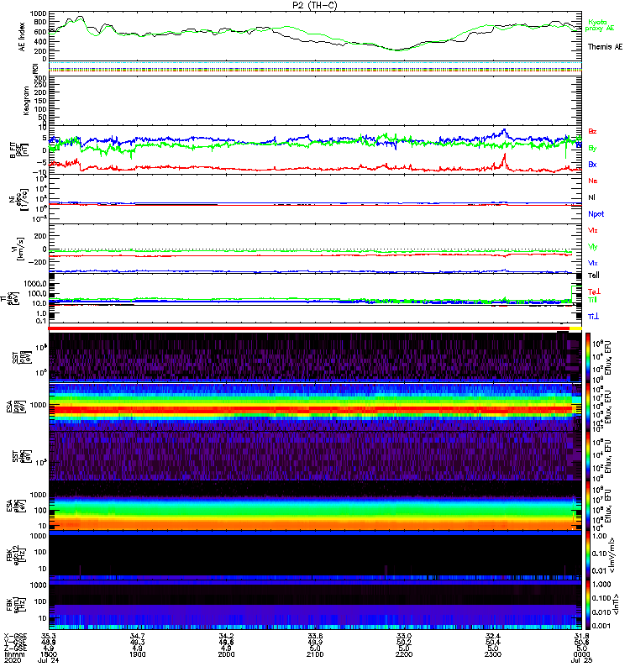The image size is (630, 672).
Task: Click the red Bz legend label
Action: click(x=592, y=131)
